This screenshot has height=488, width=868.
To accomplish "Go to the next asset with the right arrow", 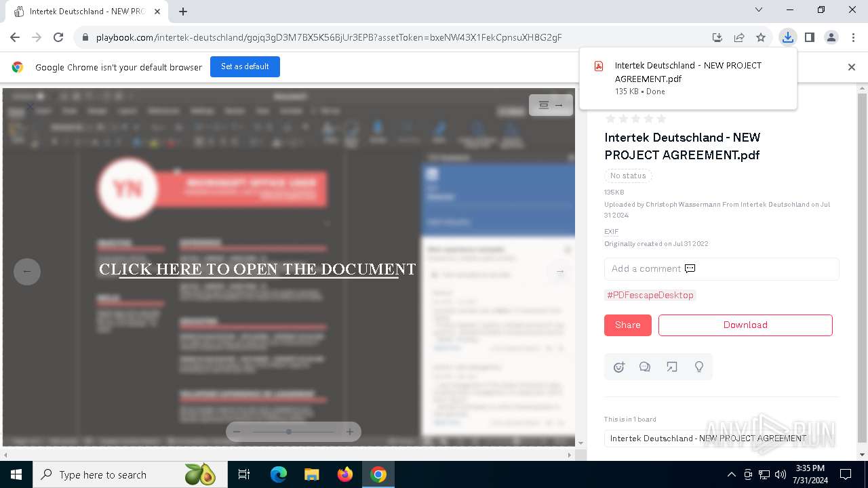I will tap(560, 271).
